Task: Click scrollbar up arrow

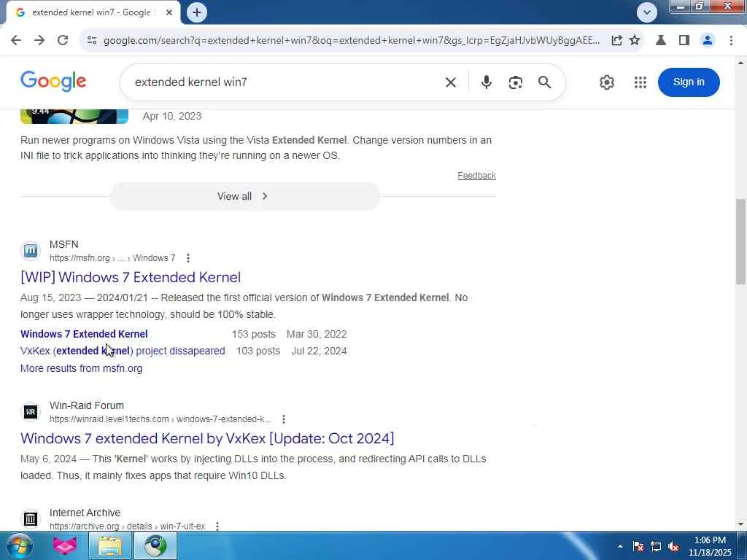Action: pyautogui.click(x=740, y=63)
